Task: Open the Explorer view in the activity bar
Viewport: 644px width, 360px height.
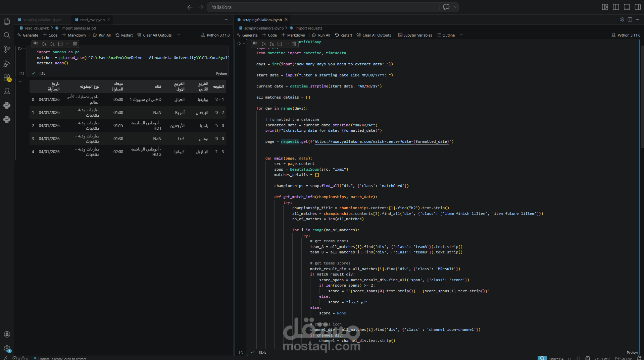Action: point(7,21)
